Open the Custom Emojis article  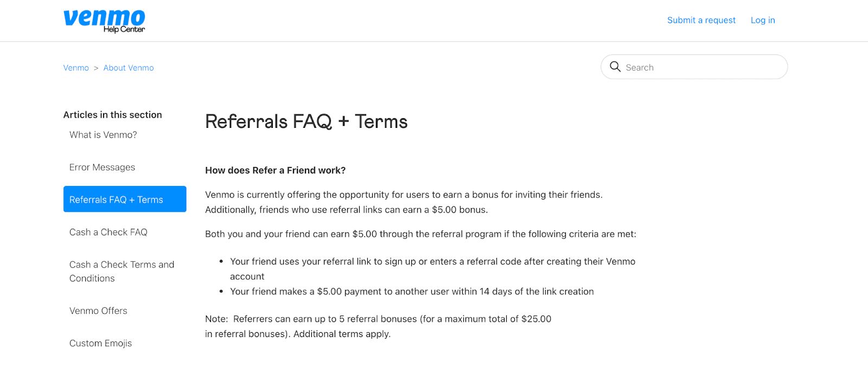tap(100, 343)
